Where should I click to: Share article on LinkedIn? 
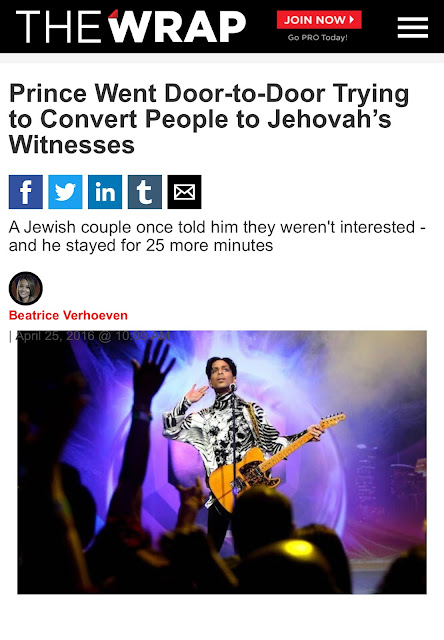[x=105, y=192]
